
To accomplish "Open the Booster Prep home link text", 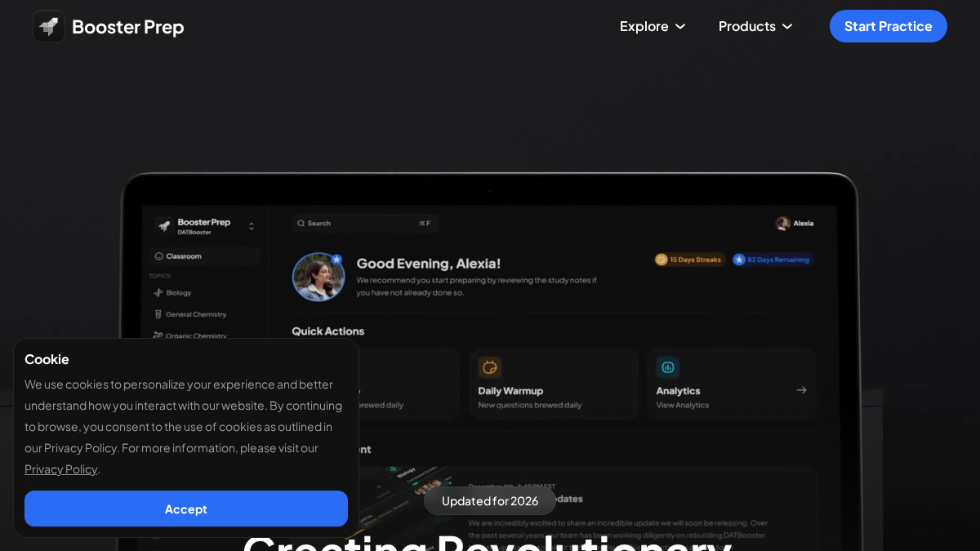I will [x=128, y=27].
